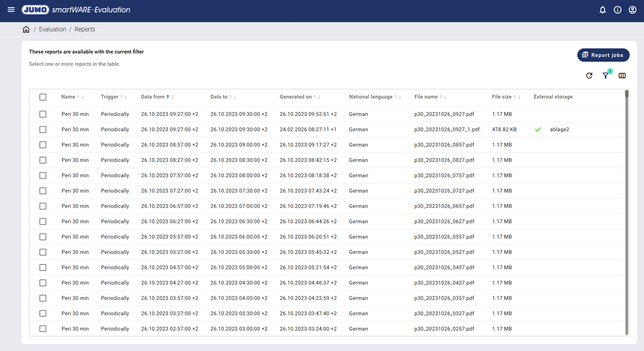
Task: Refresh the reports table
Action: click(589, 75)
